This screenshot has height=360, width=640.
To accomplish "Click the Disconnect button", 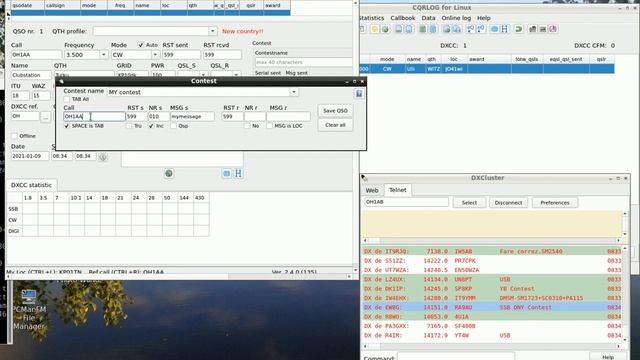I will coord(508,202).
